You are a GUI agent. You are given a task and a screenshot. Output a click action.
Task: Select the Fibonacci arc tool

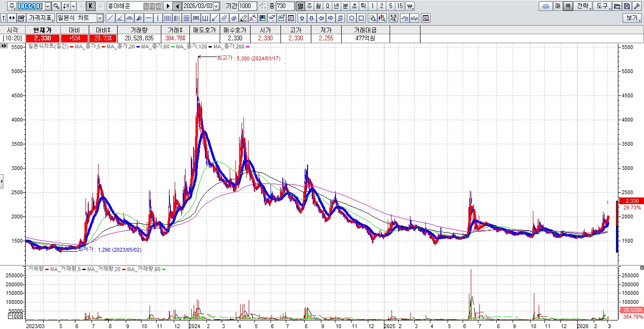click(129, 18)
